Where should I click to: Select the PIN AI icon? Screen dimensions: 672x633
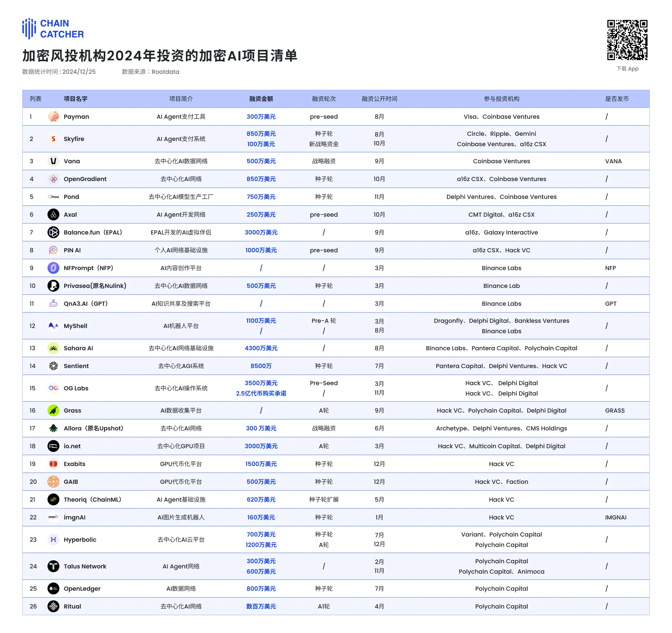coord(53,250)
